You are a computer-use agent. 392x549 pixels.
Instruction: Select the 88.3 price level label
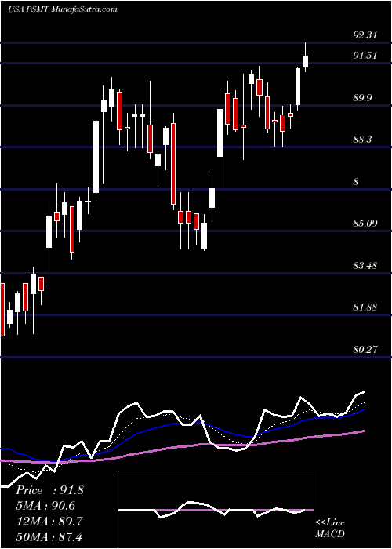click(362, 140)
